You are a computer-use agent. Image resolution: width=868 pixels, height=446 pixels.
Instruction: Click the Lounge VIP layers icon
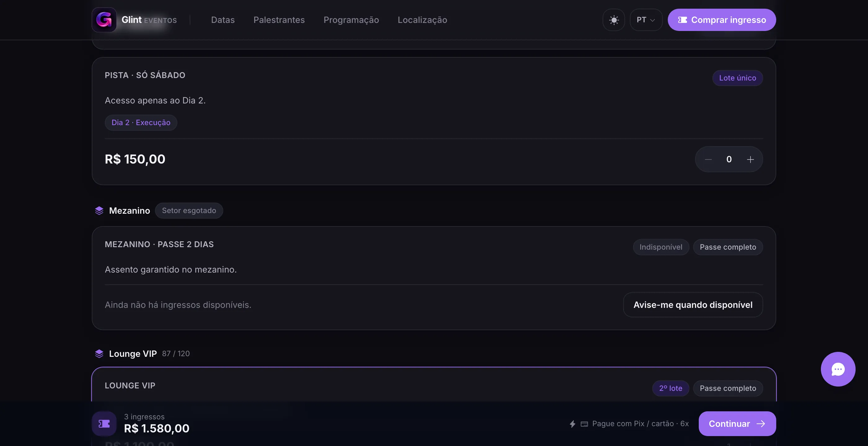click(x=99, y=353)
